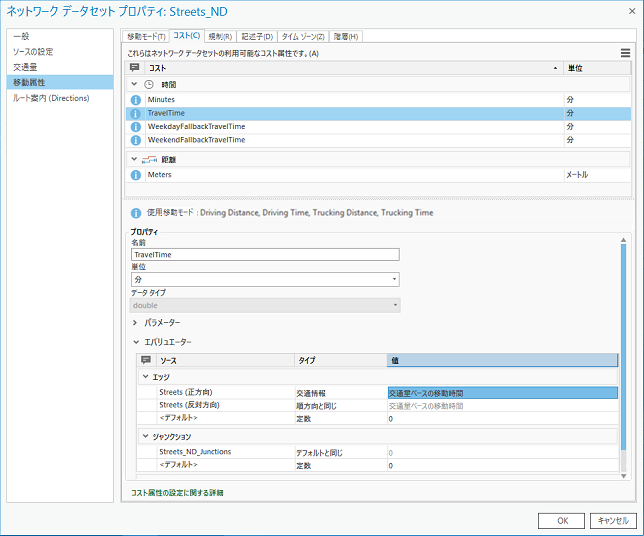This screenshot has height=536, width=644.
Task: Collapse the エッジ evaluator group
Action: [144, 377]
